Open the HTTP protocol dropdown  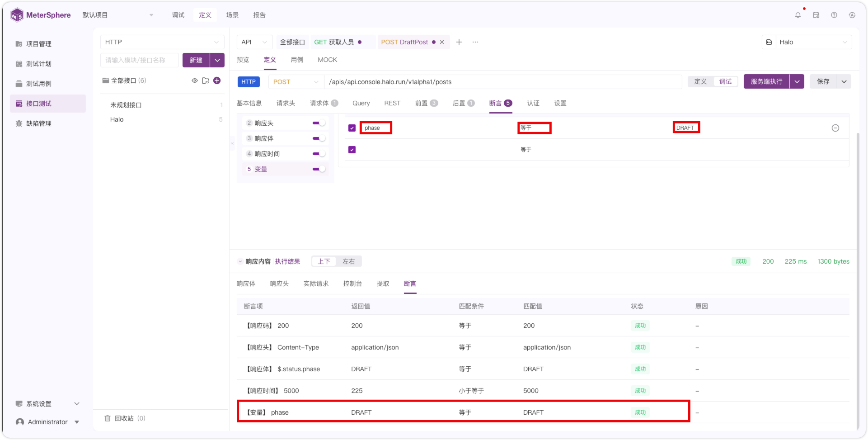[x=162, y=42]
